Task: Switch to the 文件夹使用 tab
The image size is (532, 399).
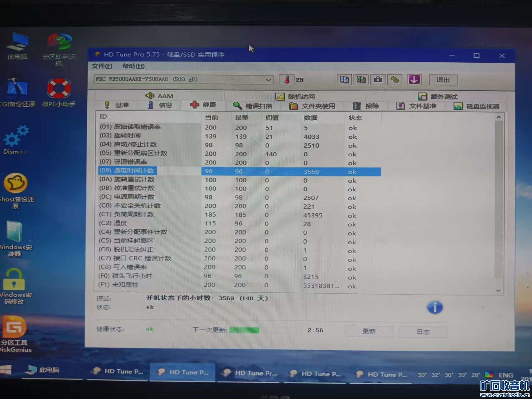Action: [x=312, y=106]
